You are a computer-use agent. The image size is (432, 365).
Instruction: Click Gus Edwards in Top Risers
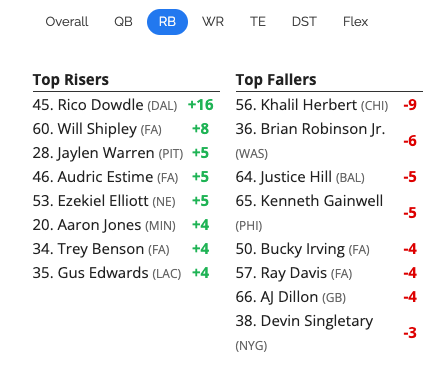click(103, 273)
